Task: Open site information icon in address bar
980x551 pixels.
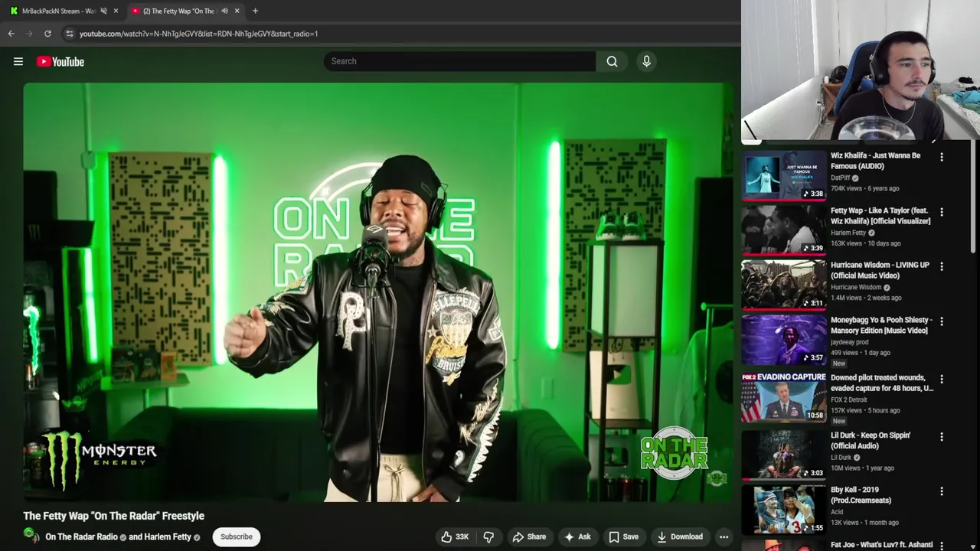Action: (x=69, y=34)
